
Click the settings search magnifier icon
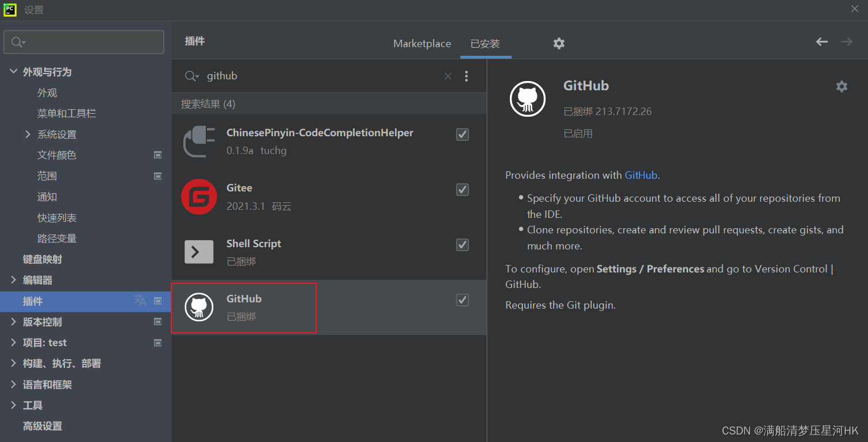(18, 42)
